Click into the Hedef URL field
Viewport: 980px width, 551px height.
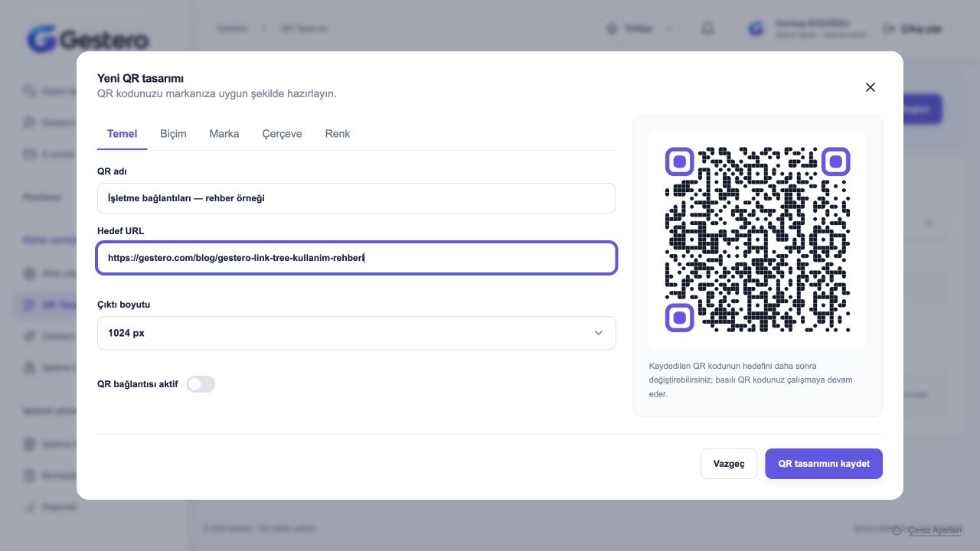pyautogui.click(x=357, y=258)
